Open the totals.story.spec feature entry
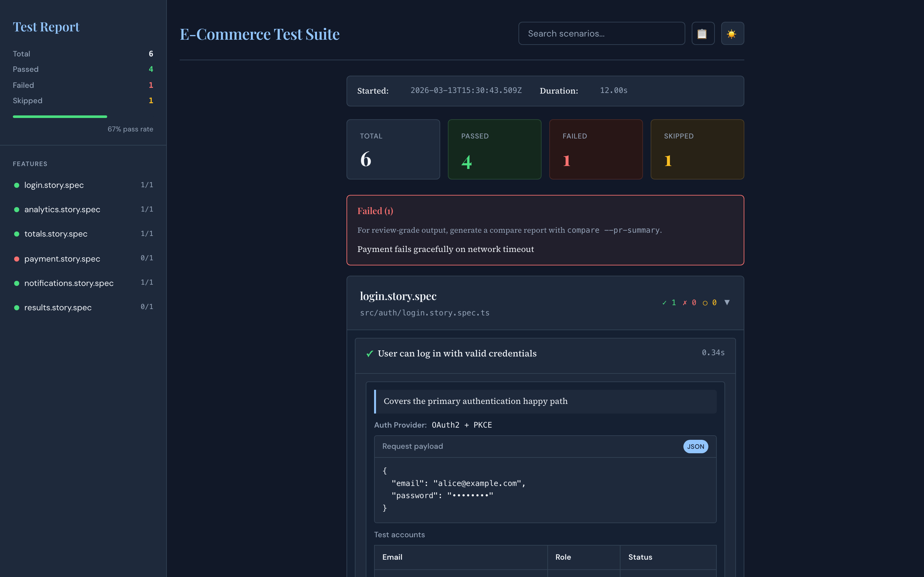The image size is (924, 577). (56, 234)
